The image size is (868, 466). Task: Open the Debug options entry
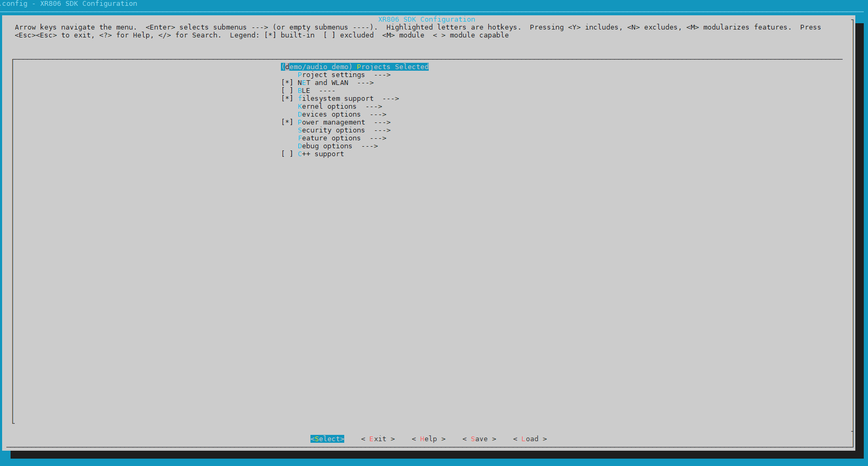tap(325, 146)
